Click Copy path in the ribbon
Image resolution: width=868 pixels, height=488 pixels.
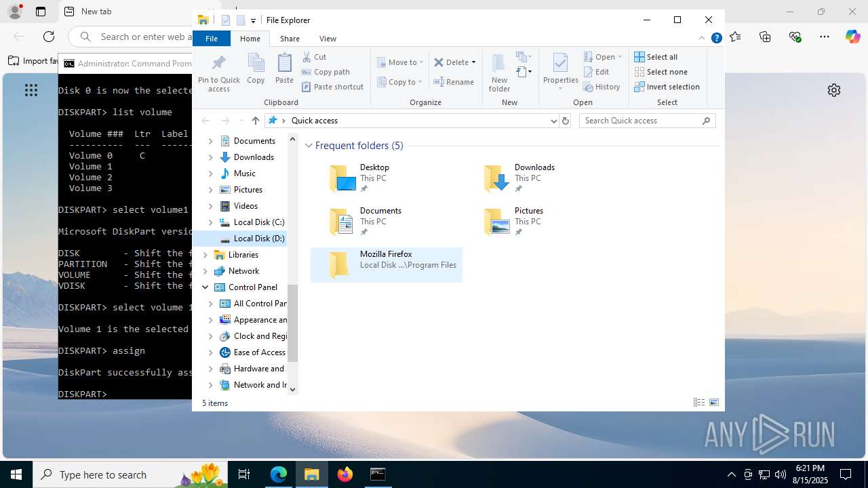326,72
